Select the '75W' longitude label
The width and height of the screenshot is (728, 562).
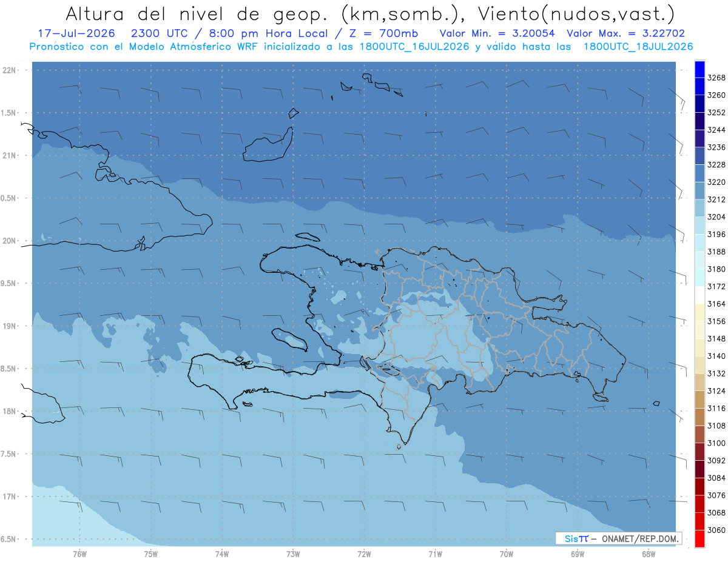pyautogui.click(x=150, y=554)
